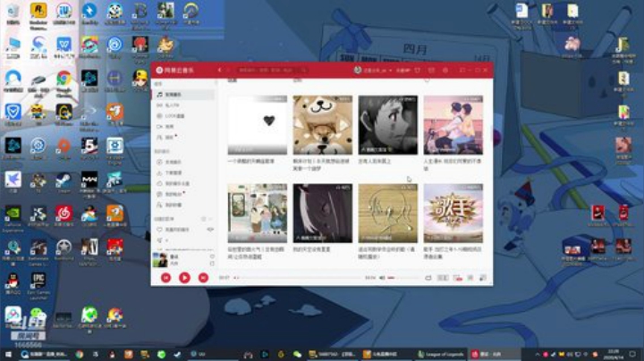
Task: Skip to the previous track
Action: pyautogui.click(x=166, y=278)
